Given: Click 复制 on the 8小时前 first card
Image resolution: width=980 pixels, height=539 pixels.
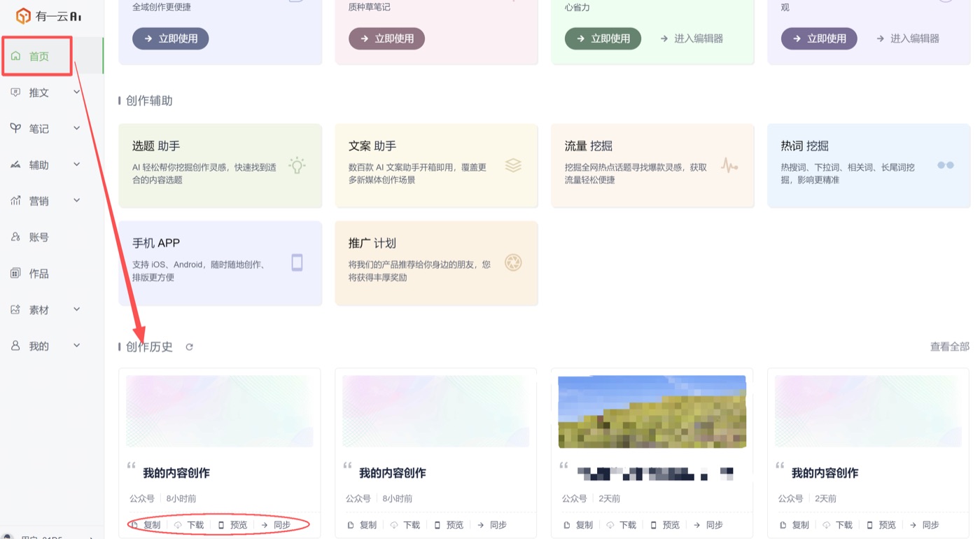Looking at the screenshot, I should (146, 525).
